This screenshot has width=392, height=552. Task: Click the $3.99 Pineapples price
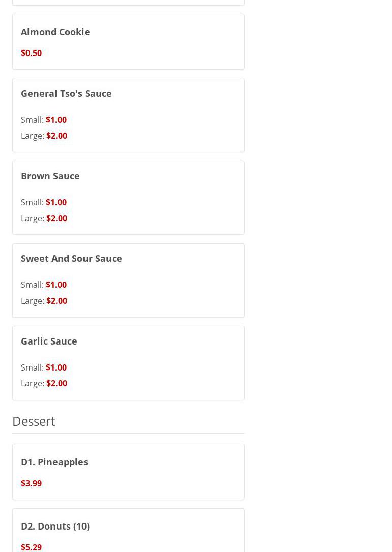pyautogui.click(x=31, y=483)
